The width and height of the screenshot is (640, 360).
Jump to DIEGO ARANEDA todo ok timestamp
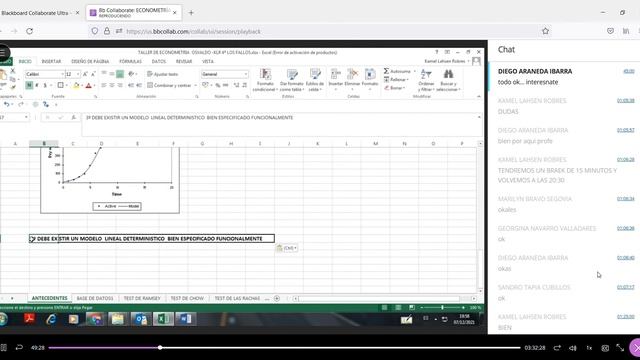click(629, 71)
